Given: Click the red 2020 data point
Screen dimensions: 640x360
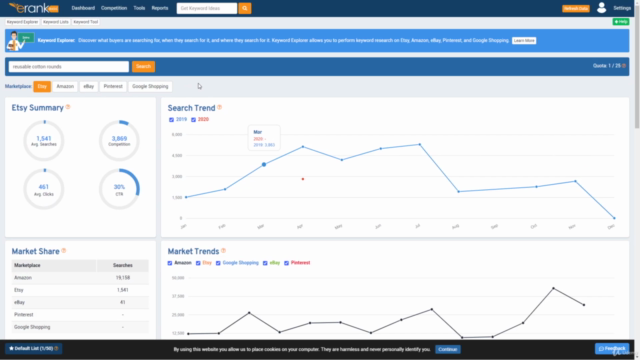Looking at the screenshot, I should (x=303, y=179).
